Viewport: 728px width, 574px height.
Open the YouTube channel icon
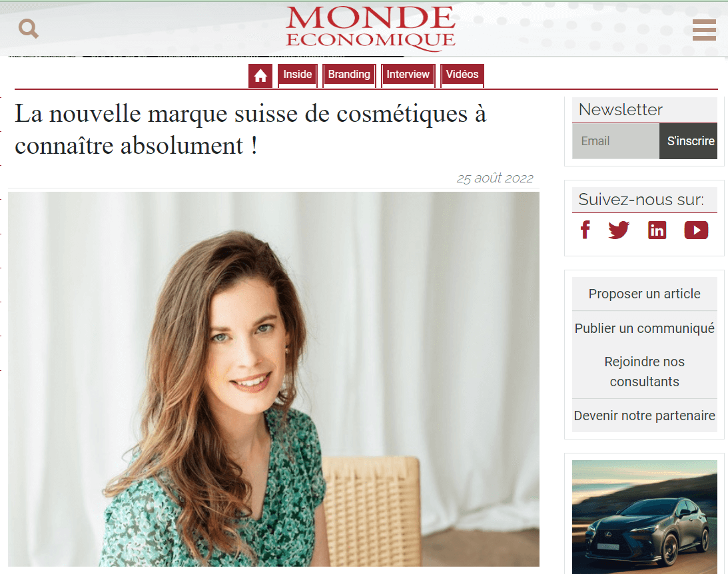tap(696, 230)
